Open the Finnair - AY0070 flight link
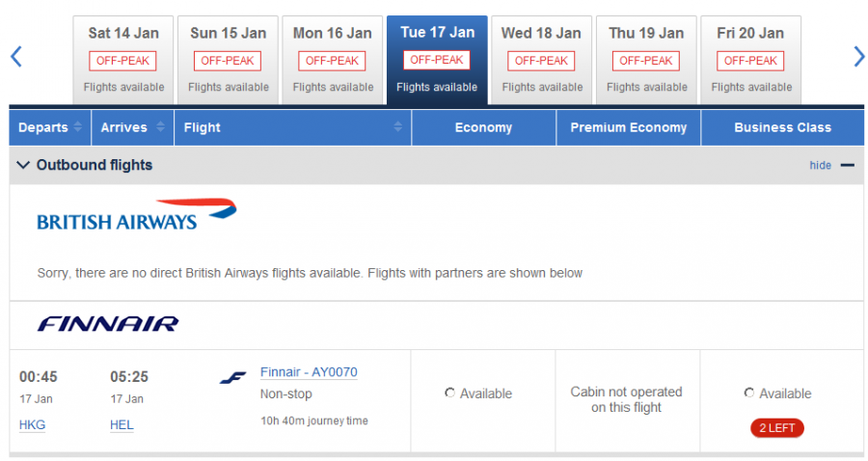 point(309,372)
